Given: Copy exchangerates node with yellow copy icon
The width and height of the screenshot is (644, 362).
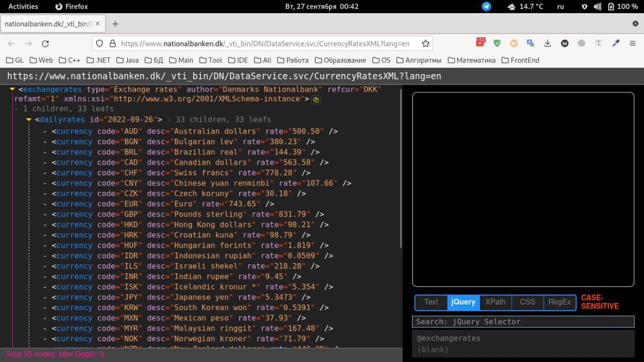Looking at the screenshot, I should [x=316, y=100].
